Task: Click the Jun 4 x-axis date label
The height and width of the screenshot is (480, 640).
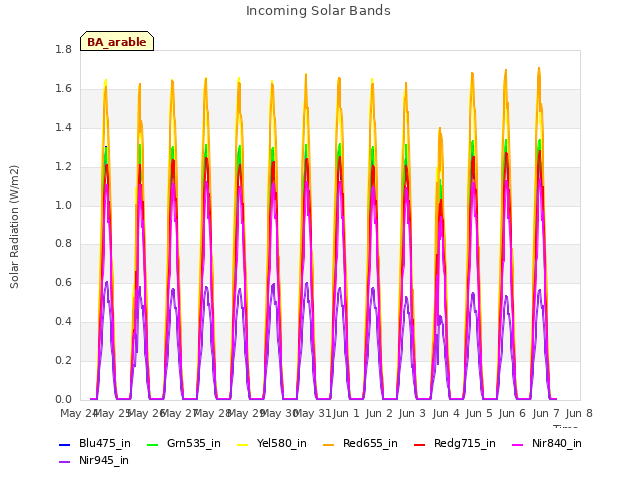Action: [x=446, y=413]
